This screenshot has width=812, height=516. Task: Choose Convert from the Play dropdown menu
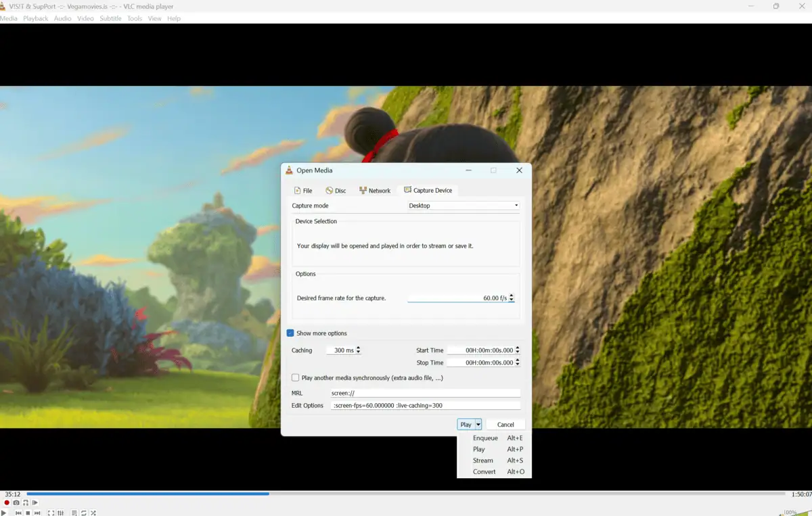[484, 472]
